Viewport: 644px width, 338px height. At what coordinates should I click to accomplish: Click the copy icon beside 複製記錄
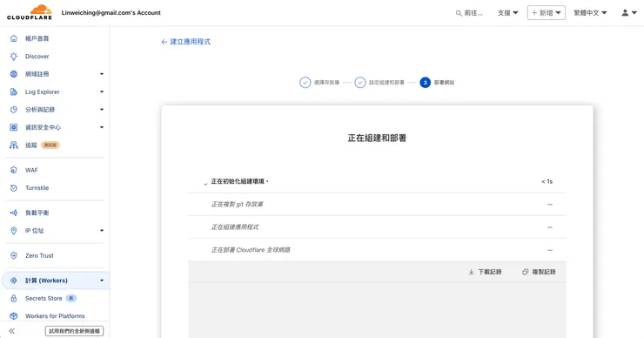(x=525, y=272)
